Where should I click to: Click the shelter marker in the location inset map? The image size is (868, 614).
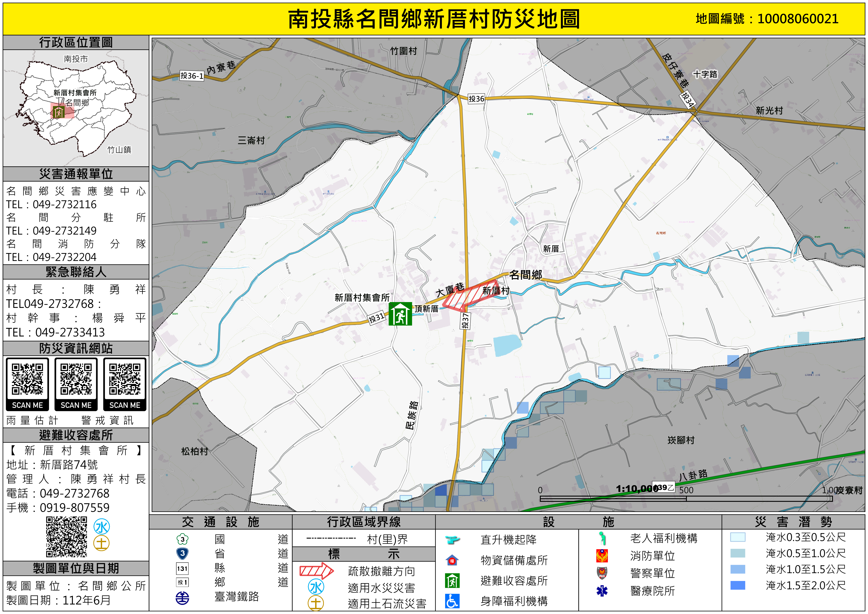(59, 112)
